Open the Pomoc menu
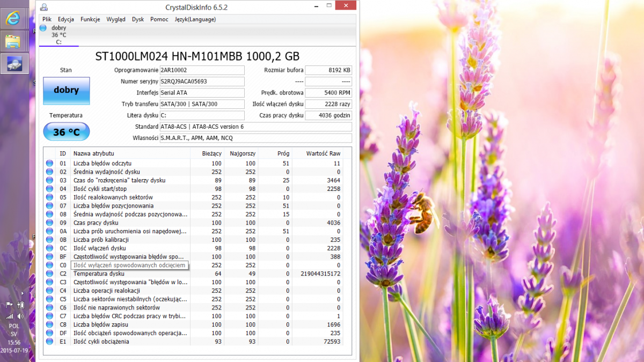 tap(159, 19)
